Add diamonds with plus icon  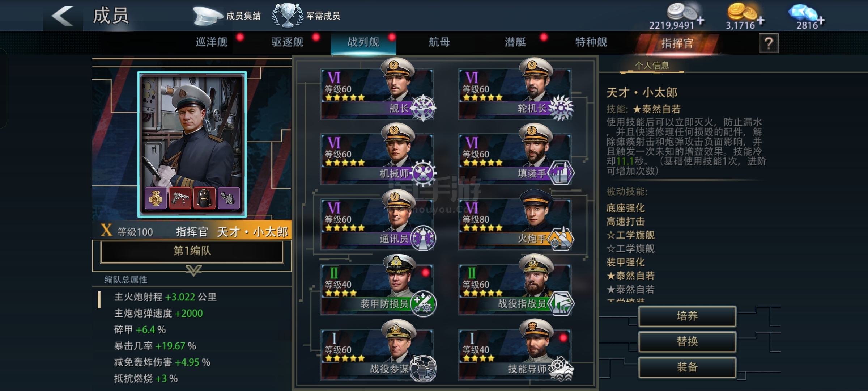pyautogui.click(x=821, y=21)
